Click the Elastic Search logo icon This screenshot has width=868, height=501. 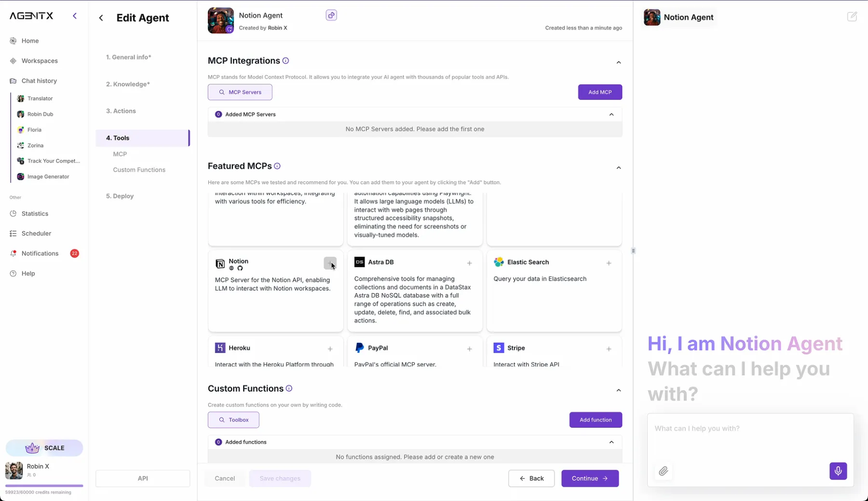click(499, 262)
